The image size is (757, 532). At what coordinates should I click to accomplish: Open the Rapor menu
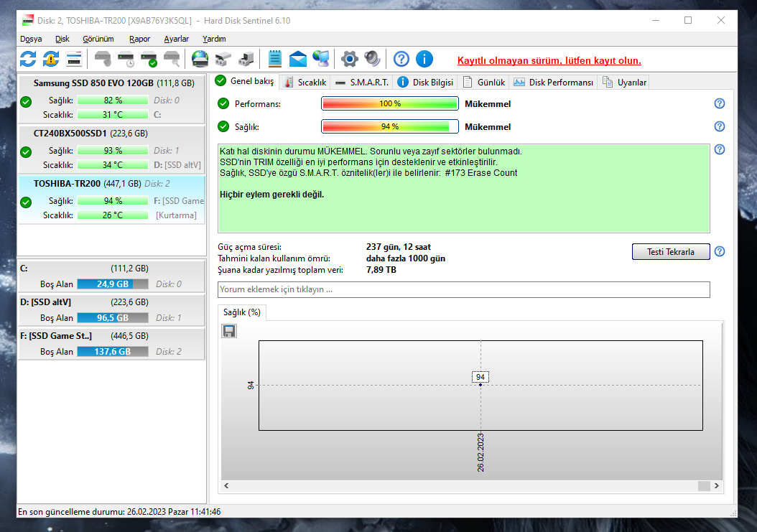point(139,39)
